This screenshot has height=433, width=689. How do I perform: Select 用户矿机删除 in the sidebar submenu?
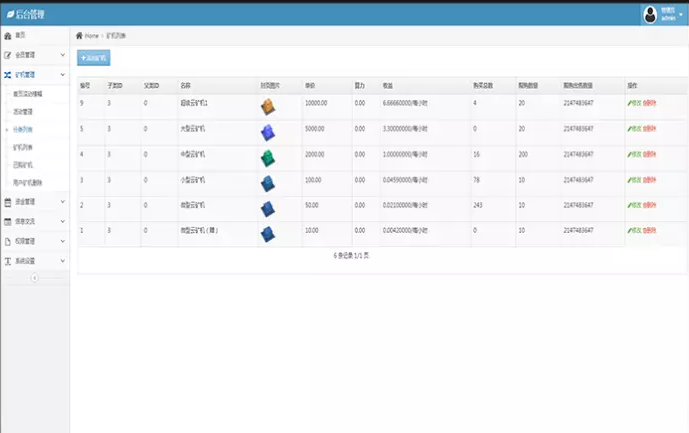coord(28,182)
